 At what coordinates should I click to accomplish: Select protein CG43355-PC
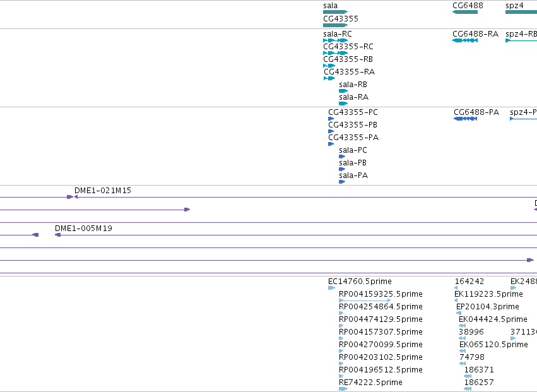[x=331, y=119]
